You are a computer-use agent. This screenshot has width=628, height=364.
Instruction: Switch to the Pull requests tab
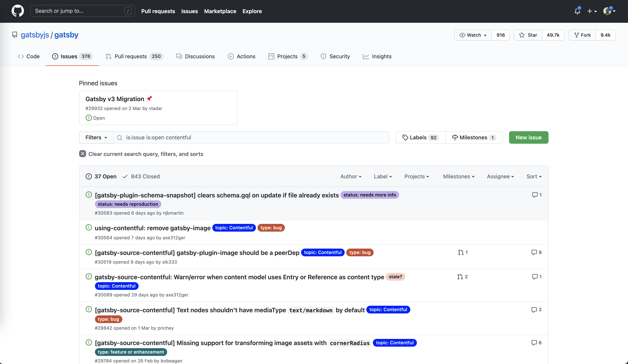click(134, 56)
